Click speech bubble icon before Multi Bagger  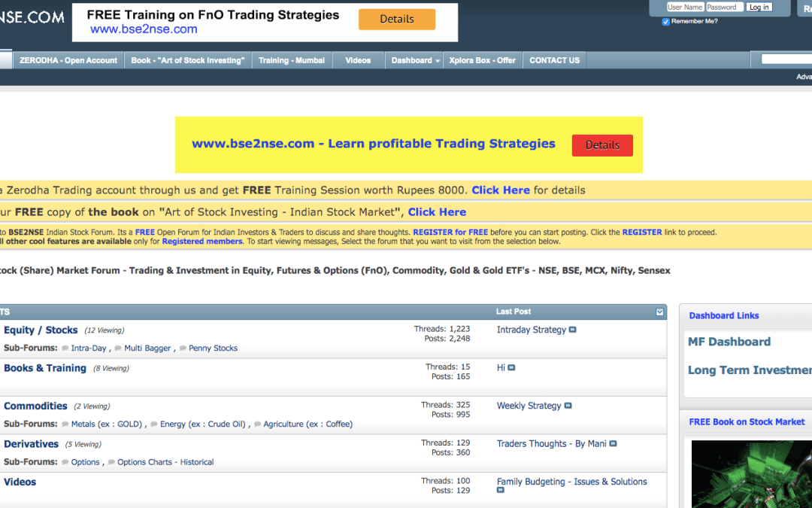[118, 348]
